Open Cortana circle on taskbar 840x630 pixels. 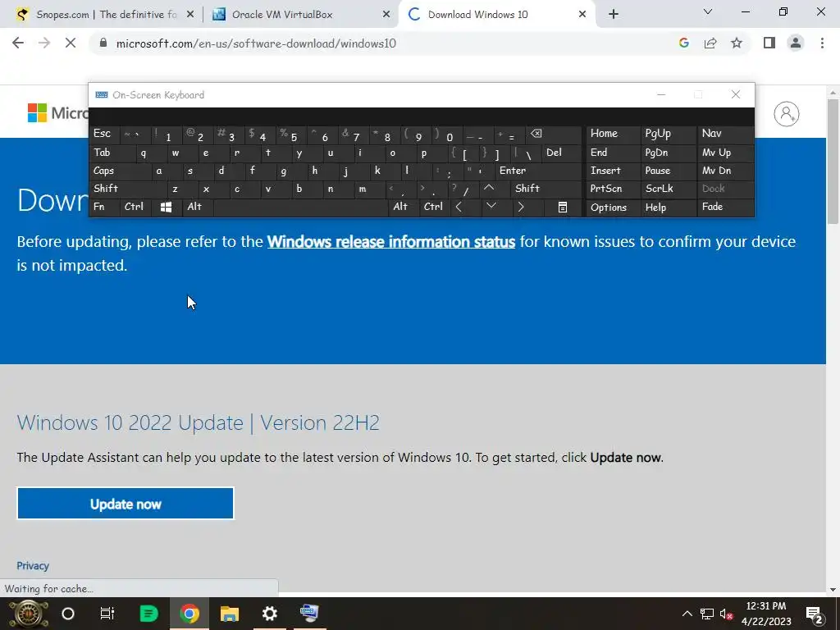(68, 614)
